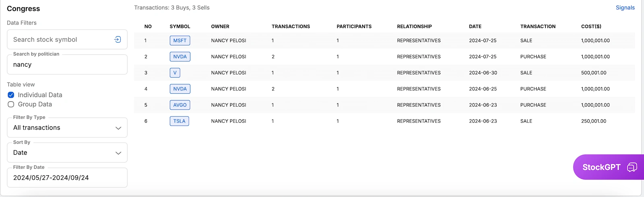Click NVDA badge dated 2024-07-25
The width and height of the screenshot is (644, 197).
[180, 57]
